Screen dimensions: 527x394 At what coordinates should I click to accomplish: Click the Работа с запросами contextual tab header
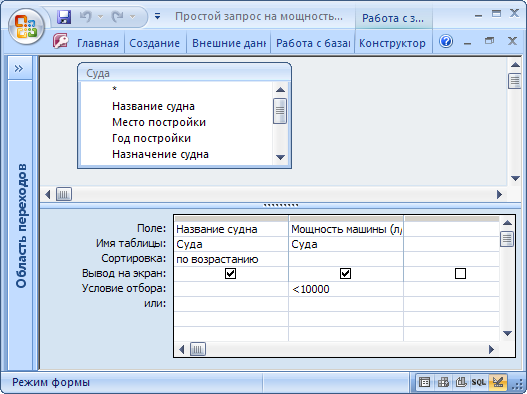tap(393, 18)
